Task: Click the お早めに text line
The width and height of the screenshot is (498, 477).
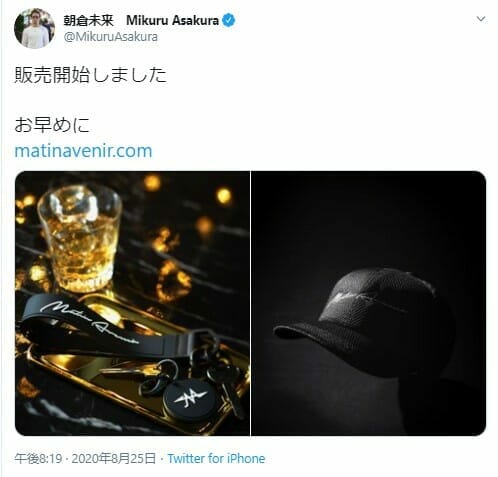Action: (x=52, y=125)
